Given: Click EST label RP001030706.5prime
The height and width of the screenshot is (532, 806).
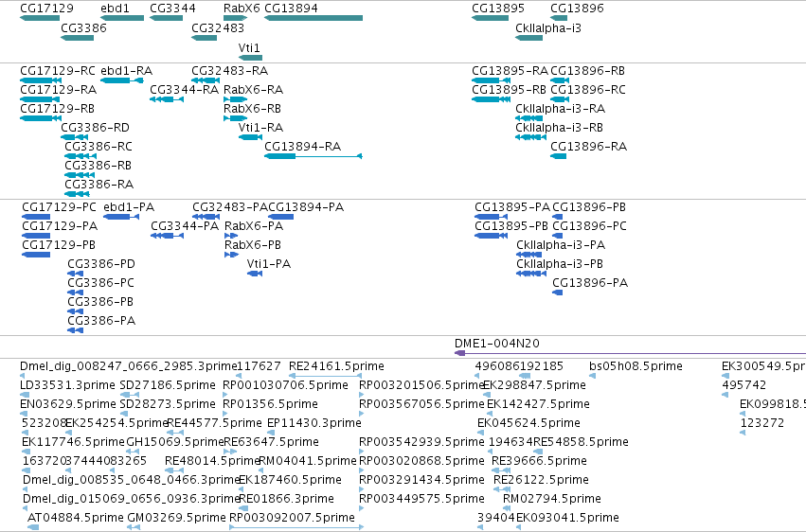Looking at the screenshot, I should [285, 384].
